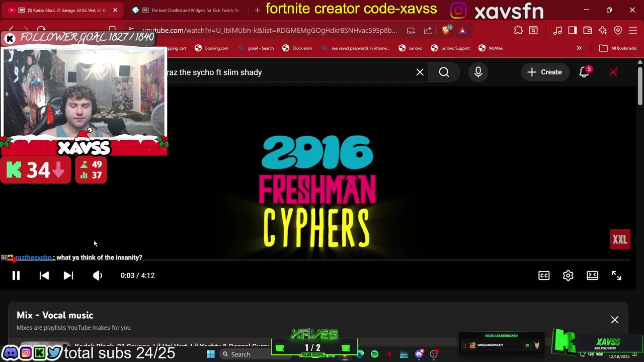
Task: Open Netflix from the taskbar
Action: [x=389, y=354]
